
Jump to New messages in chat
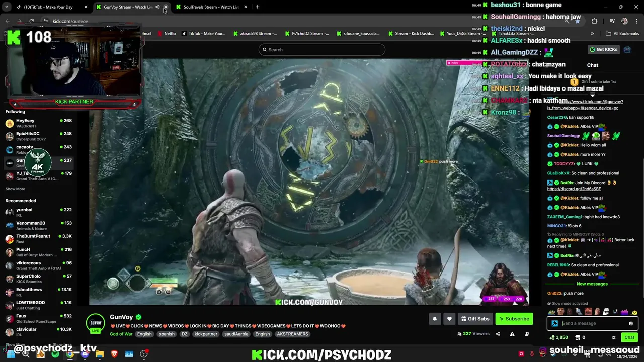pyautogui.click(x=592, y=284)
